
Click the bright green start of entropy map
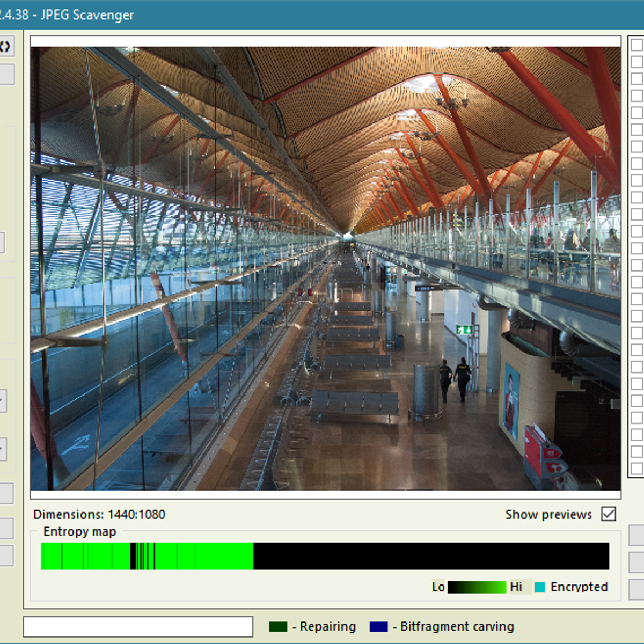(51, 556)
